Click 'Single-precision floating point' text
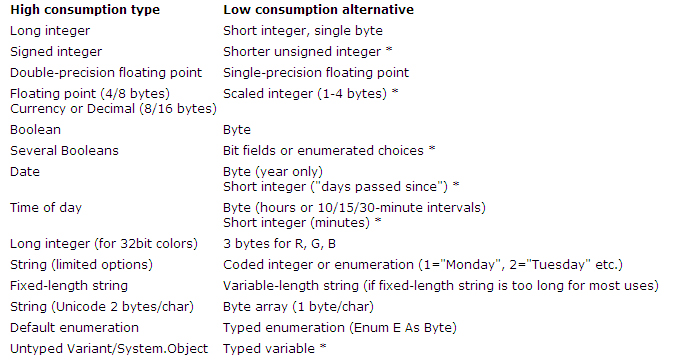The height and width of the screenshot is (361, 673). 316,73
